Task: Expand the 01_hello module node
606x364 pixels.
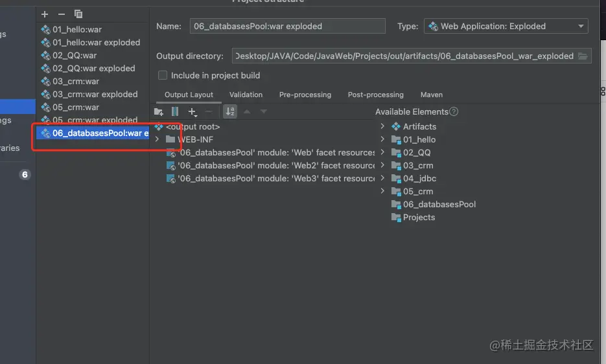Action: point(382,139)
